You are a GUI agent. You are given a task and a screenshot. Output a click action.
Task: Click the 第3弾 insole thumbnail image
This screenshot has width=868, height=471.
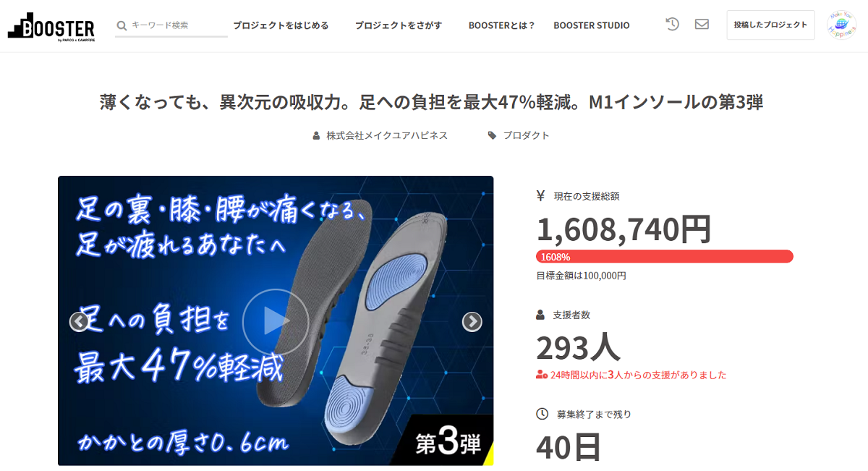click(x=276, y=321)
